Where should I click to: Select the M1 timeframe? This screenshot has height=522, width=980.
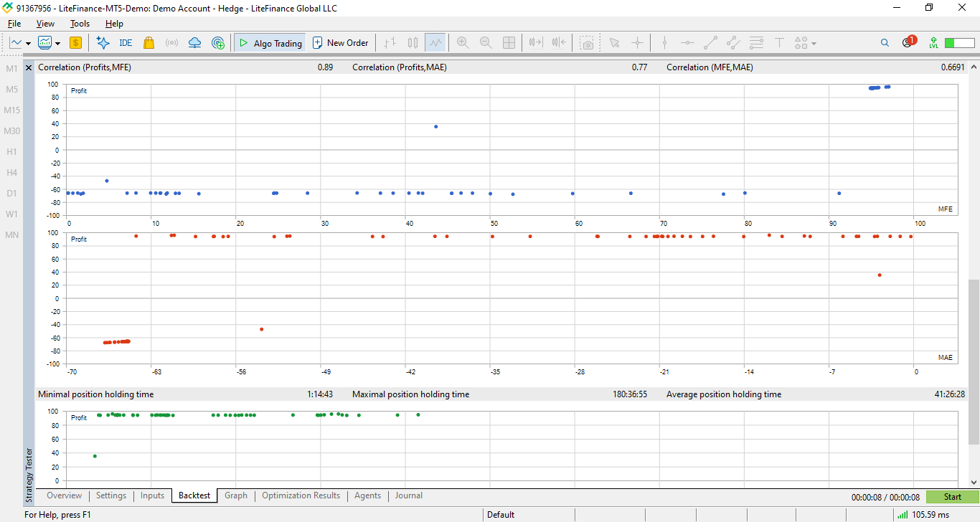click(x=11, y=69)
